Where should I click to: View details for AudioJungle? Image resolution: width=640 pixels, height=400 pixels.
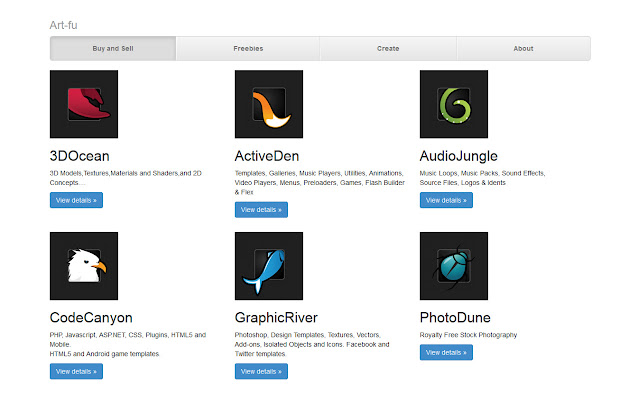point(446,200)
